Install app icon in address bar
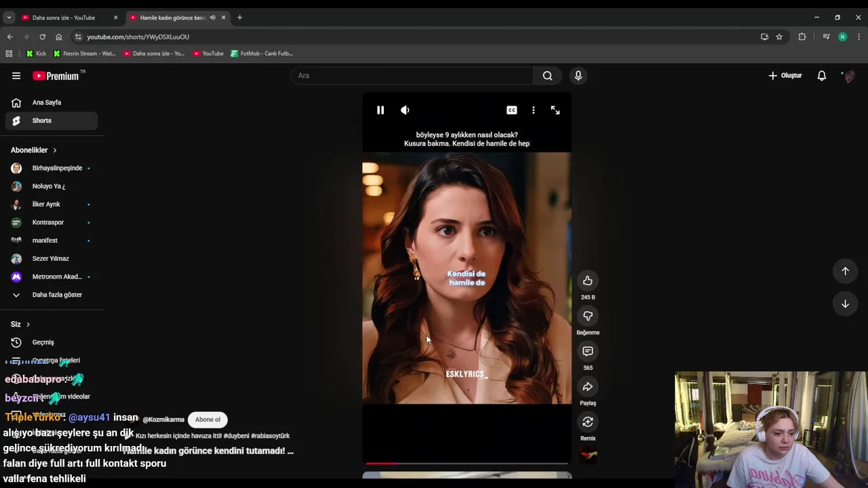 (764, 37)
